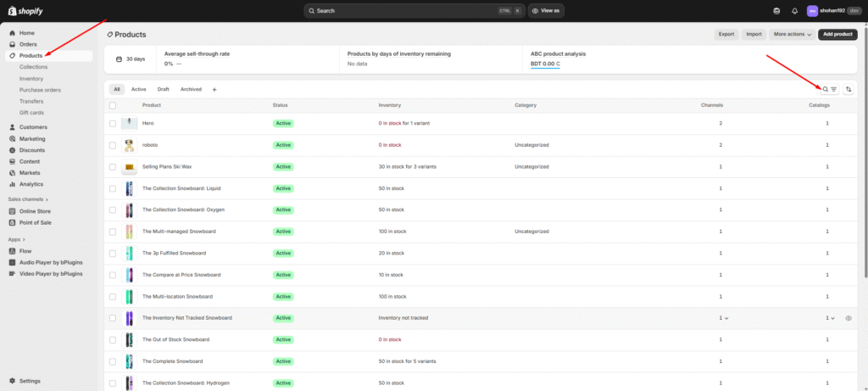Preview the Inventory Not Tracked Snowboard via eye icon
Viewport: 868px width, 391px height.
[849, 318]
